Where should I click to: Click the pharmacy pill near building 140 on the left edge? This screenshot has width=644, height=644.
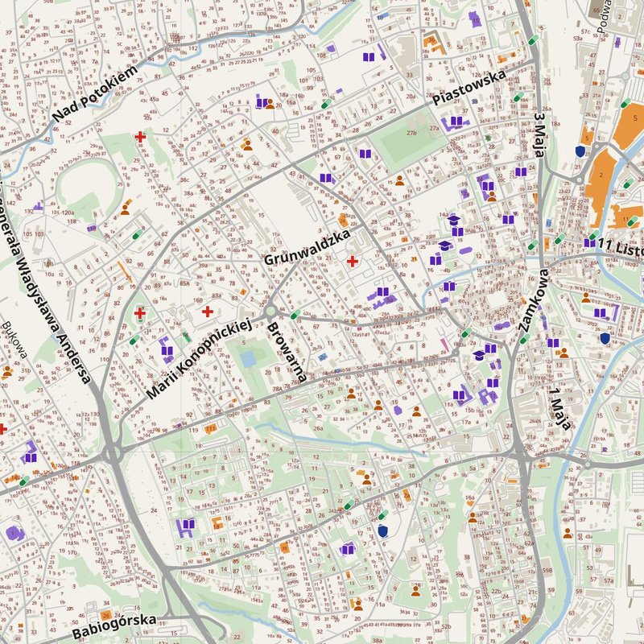[24, 481]
